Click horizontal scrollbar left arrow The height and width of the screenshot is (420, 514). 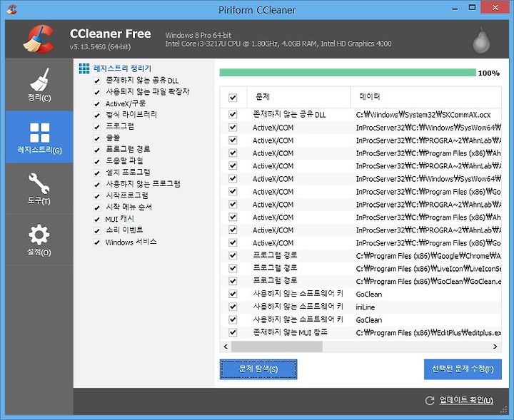pos(226,347)
